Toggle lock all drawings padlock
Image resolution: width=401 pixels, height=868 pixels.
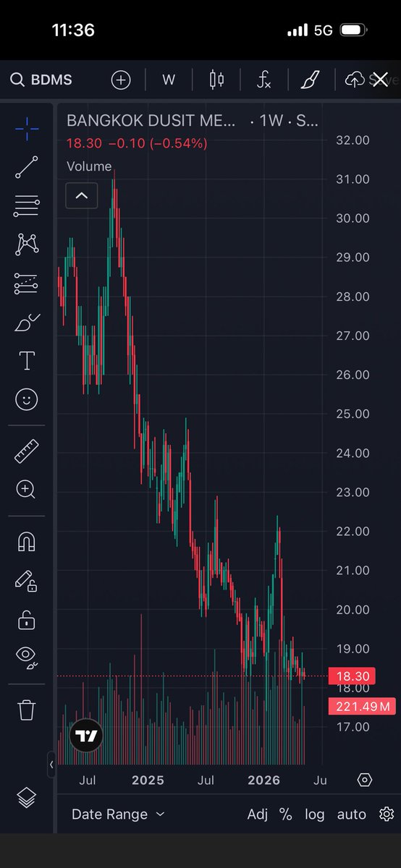27,620
